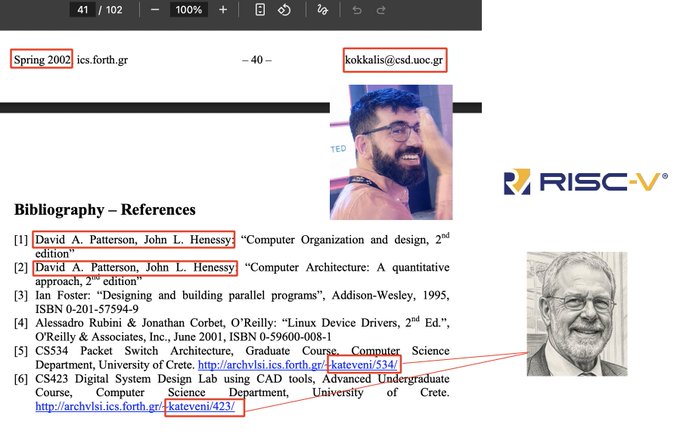Click the kokkalis@csd.uoc.gr email text

pyautogui.click(x=394, y=60)
